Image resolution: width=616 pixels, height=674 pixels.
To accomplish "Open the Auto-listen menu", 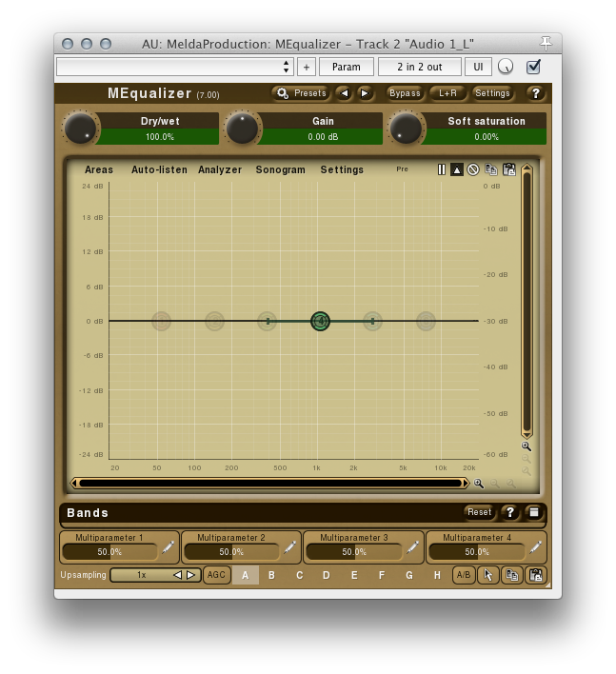I will coord(160,169).
